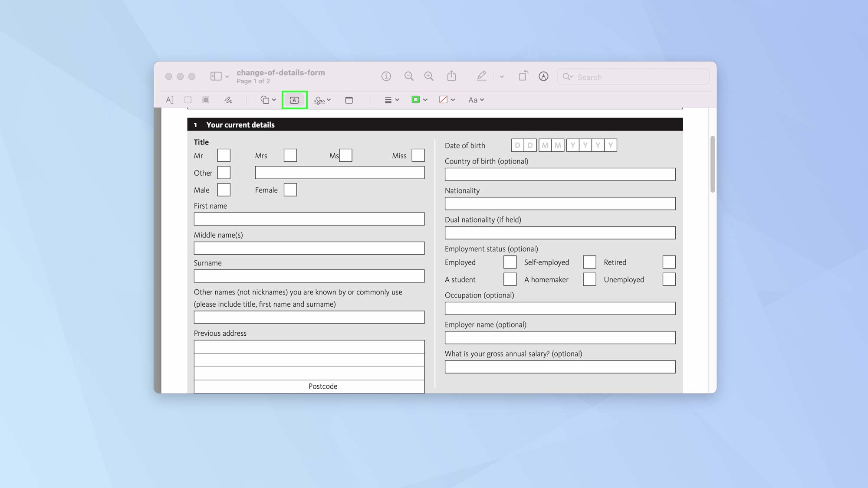
Task: Check the Retired employment status box
Action: click(669, 262)
